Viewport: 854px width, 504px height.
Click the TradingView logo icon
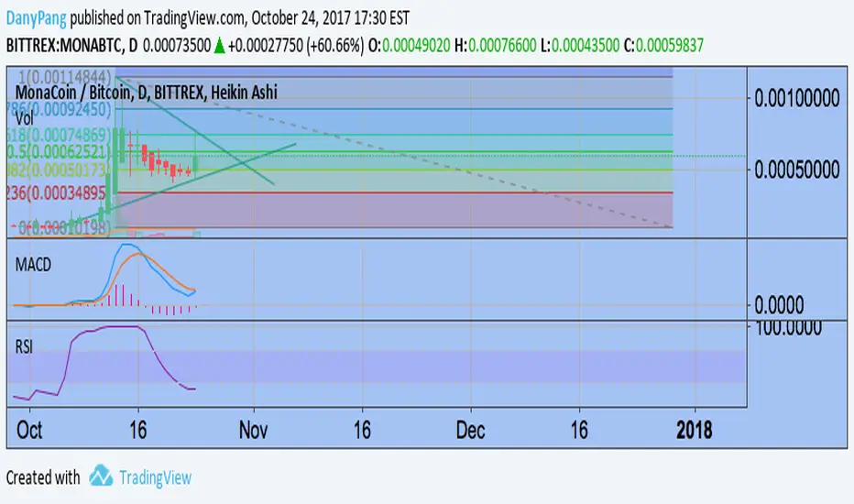pos(101,476)
